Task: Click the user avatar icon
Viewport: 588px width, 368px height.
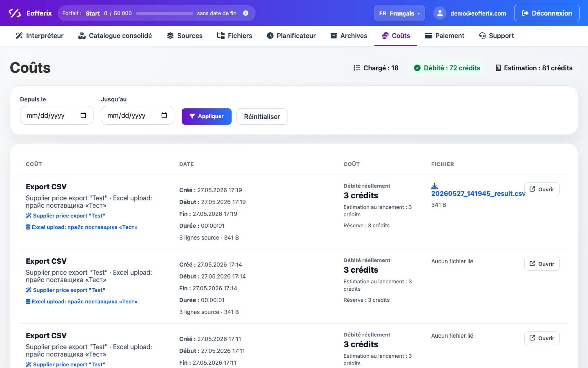Action: click(440, 13)
